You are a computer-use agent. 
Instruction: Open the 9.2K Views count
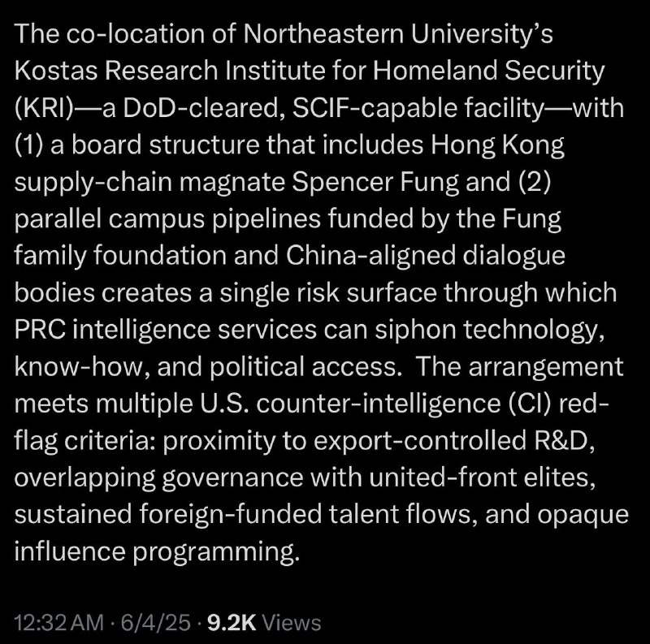[x=264, y=622]
